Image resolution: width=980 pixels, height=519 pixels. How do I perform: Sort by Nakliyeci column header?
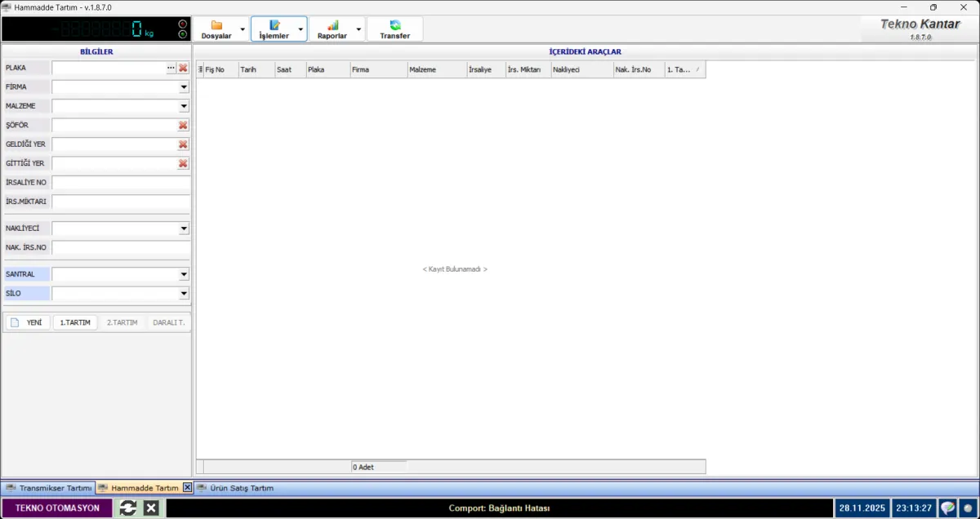[582, 70]
